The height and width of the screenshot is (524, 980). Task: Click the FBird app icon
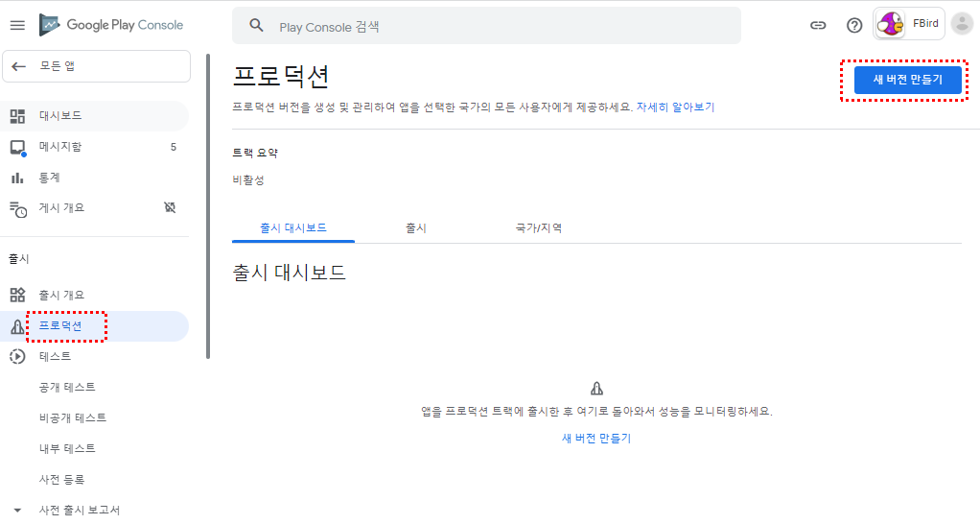pyautogui.click(x=890, y=24)
